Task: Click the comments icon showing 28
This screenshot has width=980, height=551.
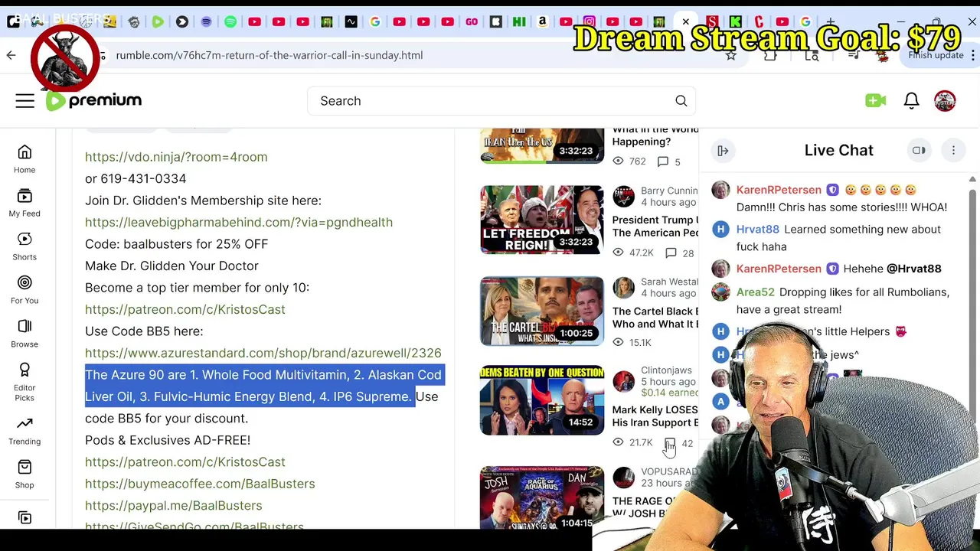Action: (671, 253)
